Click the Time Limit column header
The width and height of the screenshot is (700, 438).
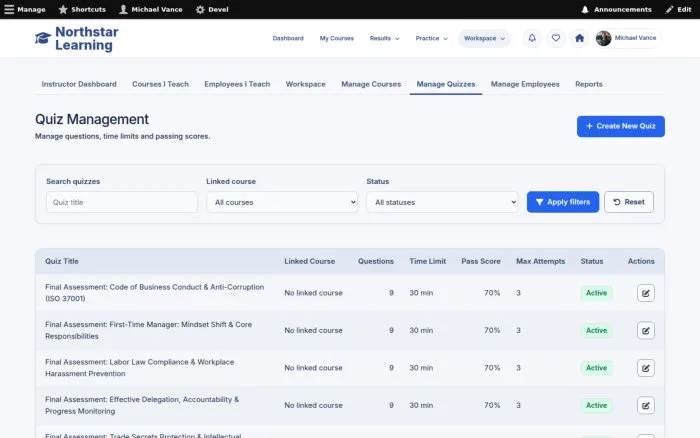[427, 261]
